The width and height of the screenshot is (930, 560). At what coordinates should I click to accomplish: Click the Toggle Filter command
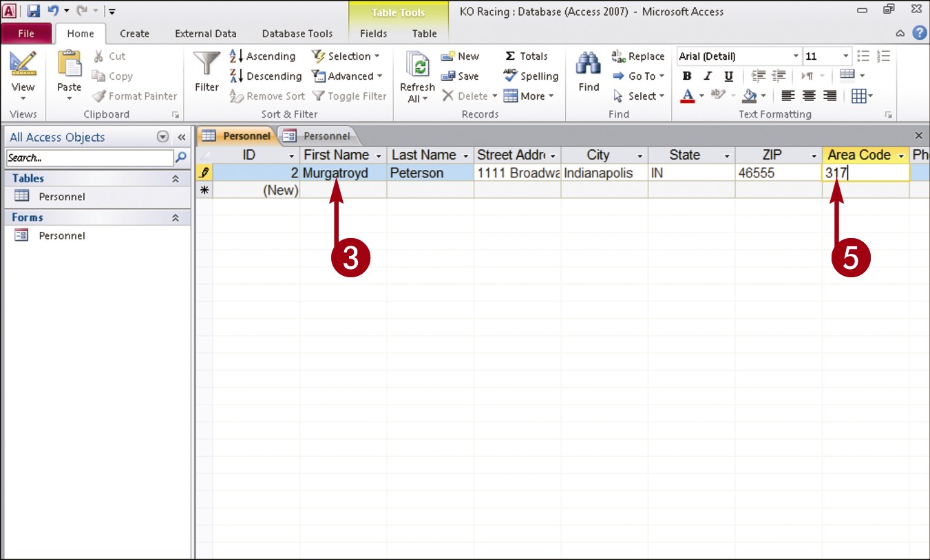click(x=349, y=96)
